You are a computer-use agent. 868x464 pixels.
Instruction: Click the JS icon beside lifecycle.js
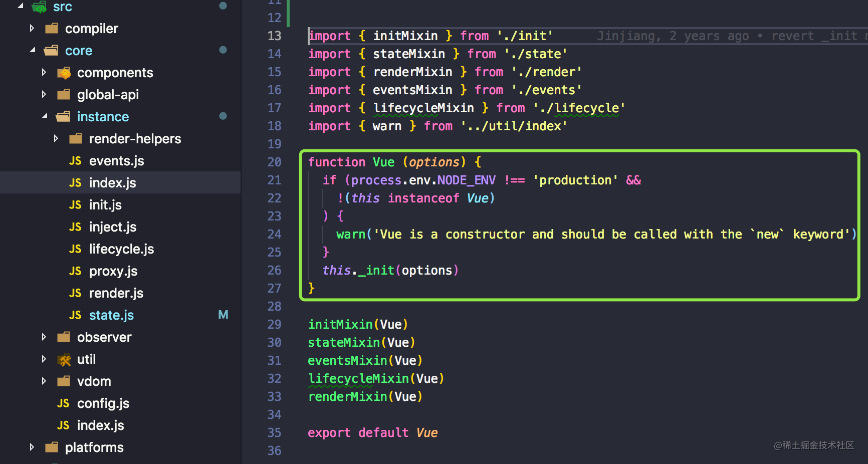pyautogui.click(x=75, y=249)
